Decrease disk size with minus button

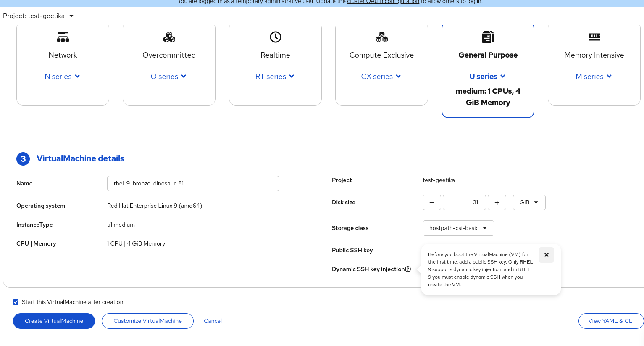click(x=431, y=202)
